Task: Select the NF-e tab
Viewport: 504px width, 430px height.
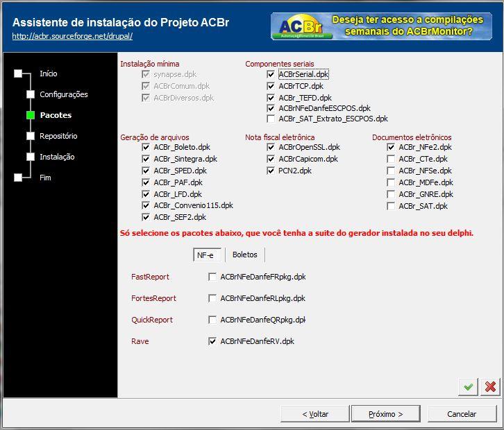Action: (207, 255)
